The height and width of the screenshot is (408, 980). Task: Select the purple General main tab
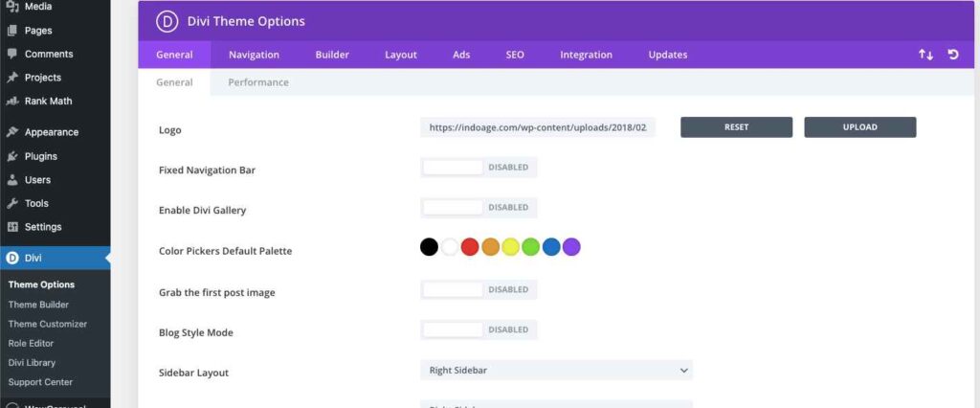174,55
